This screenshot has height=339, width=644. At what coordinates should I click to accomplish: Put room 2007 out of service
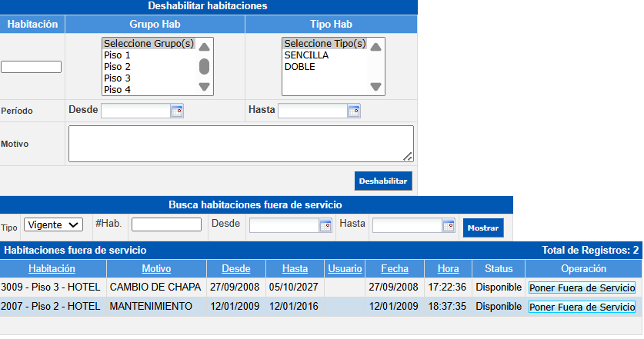coord(582,307)
